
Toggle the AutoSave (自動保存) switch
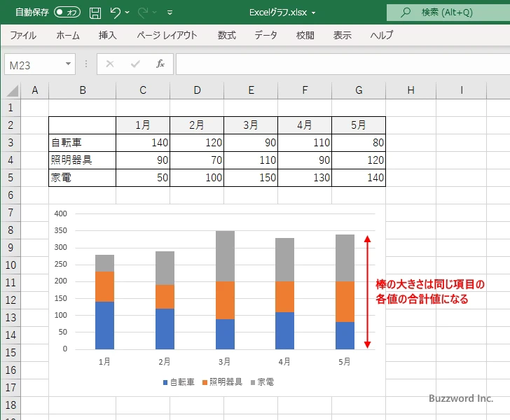tap(67, 13)
